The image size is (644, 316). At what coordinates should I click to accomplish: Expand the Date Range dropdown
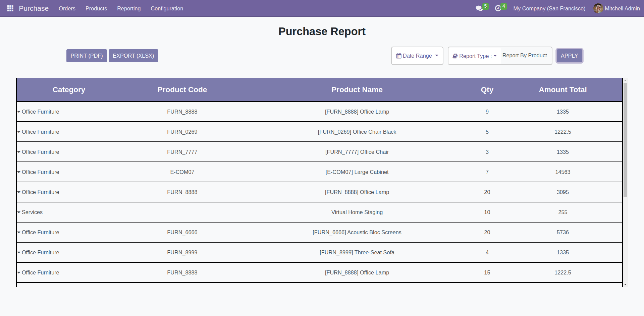point(417,56)
